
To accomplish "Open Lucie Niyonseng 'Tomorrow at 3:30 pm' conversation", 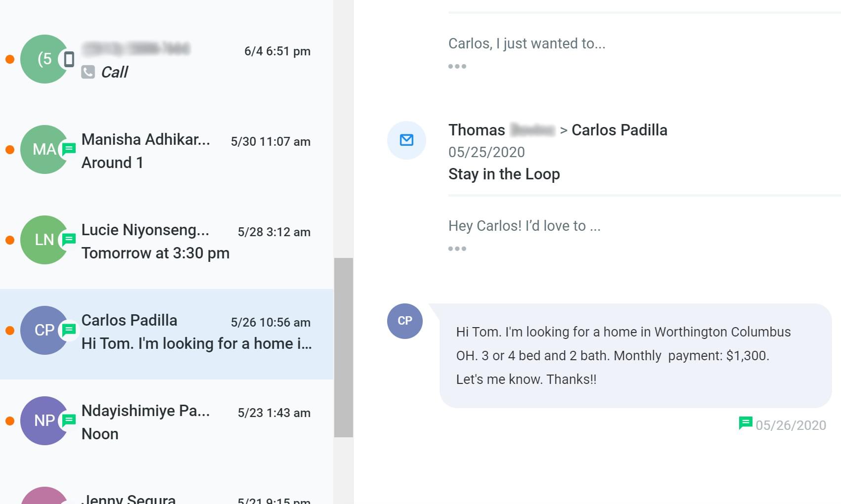I will [x=167, y=240].
